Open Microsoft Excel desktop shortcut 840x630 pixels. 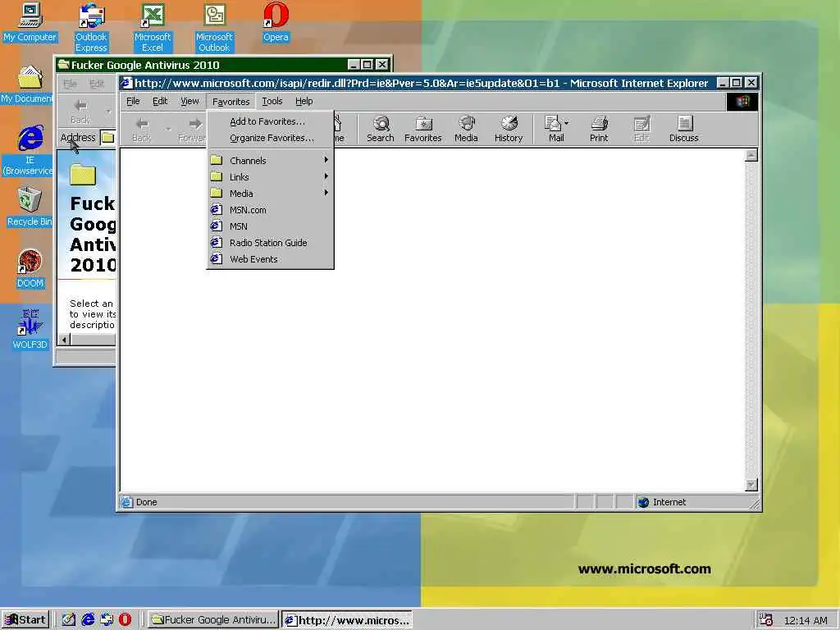[x=153, y=27]
